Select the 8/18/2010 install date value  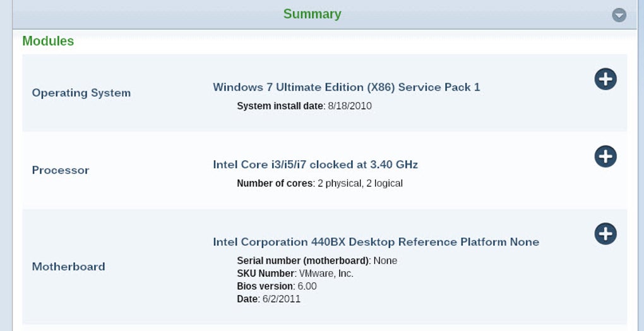350,106
